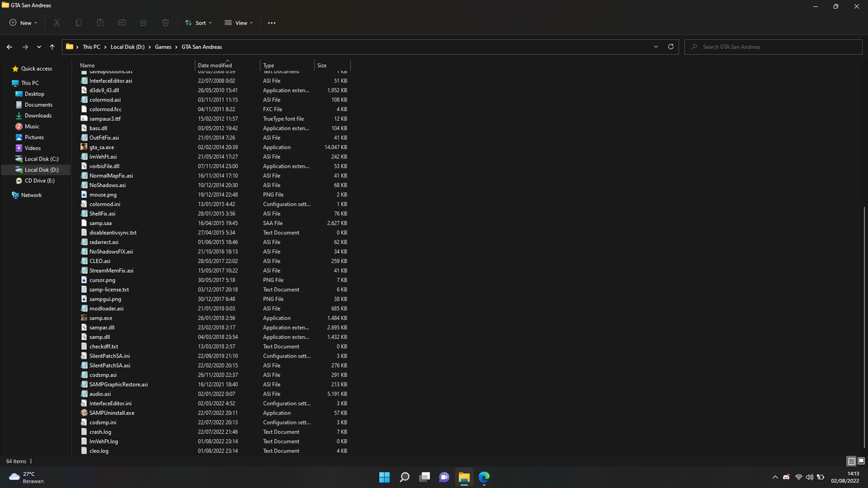Open Quick access in navigation pane
The width and height of the screenshot is (868, 488).
pyautogui.click(x=37, y=68)
